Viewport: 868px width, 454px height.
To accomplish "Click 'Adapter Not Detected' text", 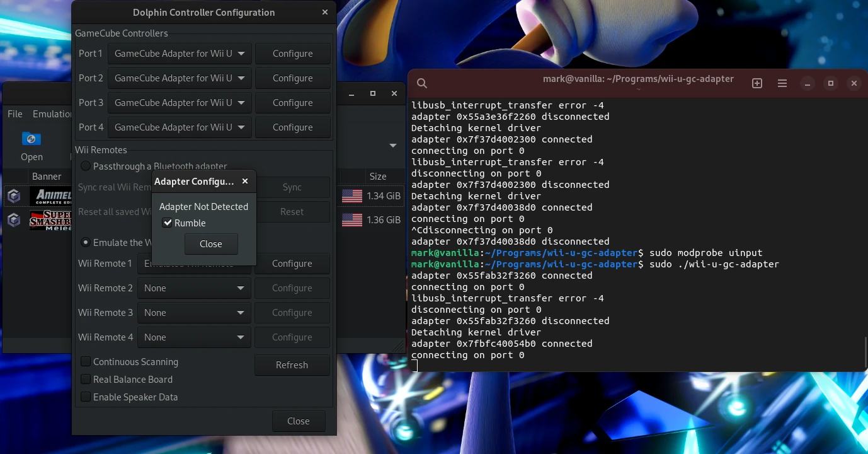I will point(203,207).
